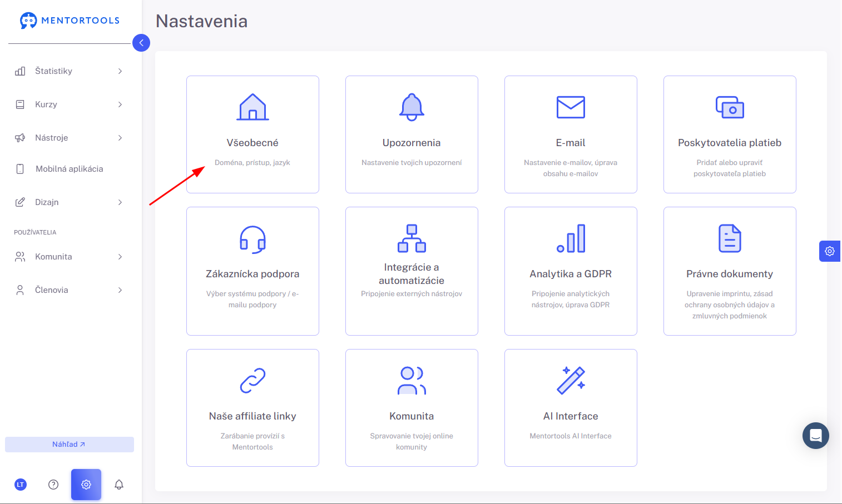Image resolution: width=842 pixels, height=504 pixels.
Task: Open the help question mark icon
Action: pos(53,485)
